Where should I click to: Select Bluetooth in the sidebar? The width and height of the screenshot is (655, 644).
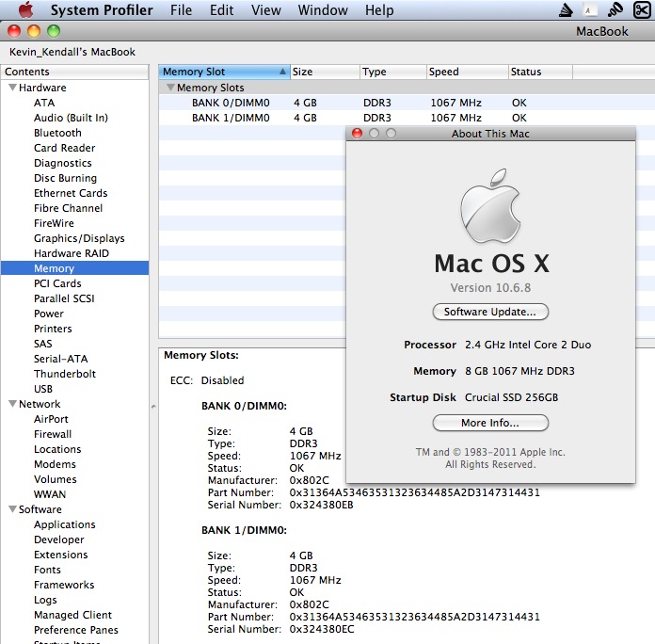tap(57, 133)
